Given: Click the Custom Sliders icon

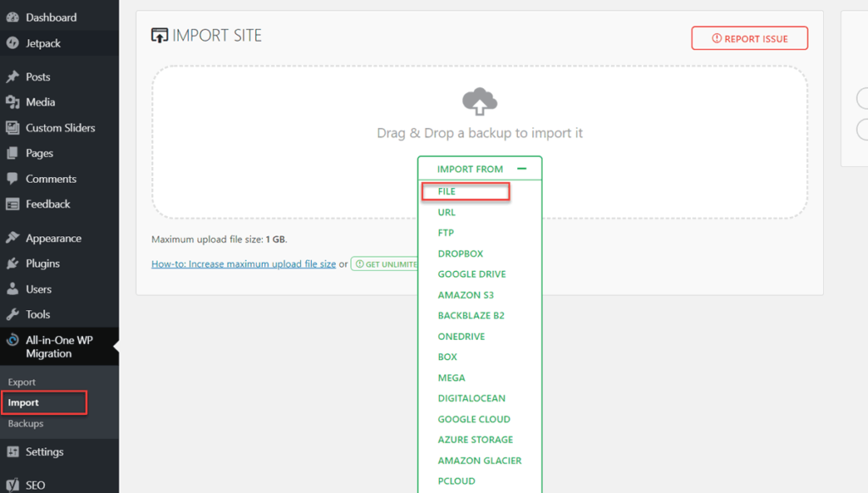Looking at the screenshot, I should (x=12, y=128).
